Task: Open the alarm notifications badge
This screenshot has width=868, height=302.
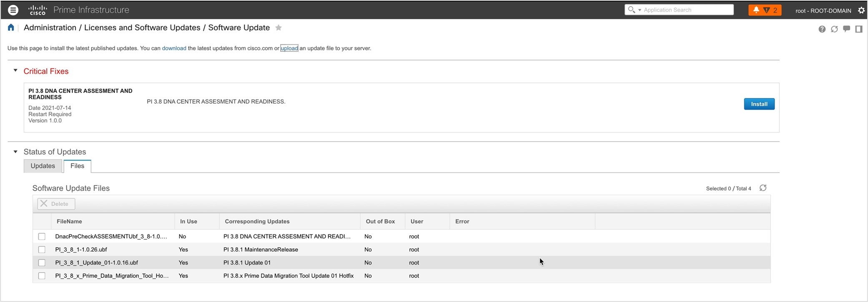Action: pos(765,10)
